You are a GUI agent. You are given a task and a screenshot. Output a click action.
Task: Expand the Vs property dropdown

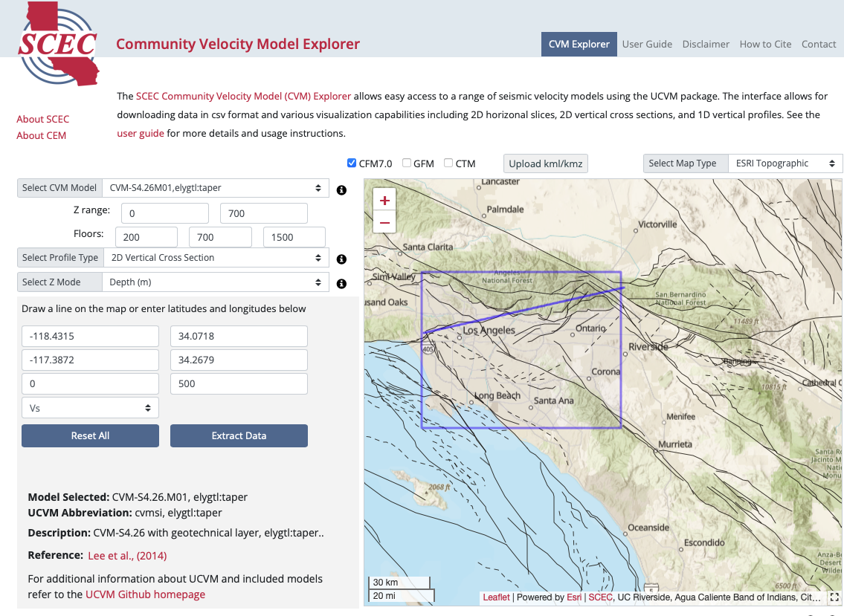pos(90,408)
